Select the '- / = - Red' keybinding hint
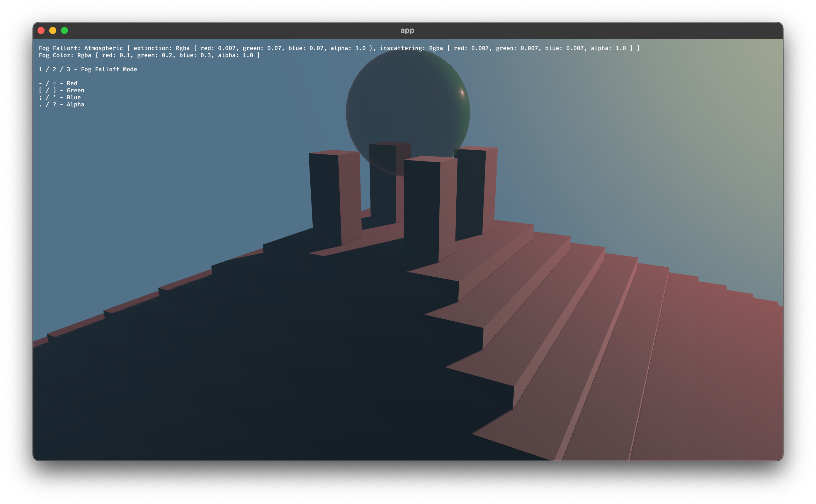Viewport: 816px width, 504px height. coord(57,83)
